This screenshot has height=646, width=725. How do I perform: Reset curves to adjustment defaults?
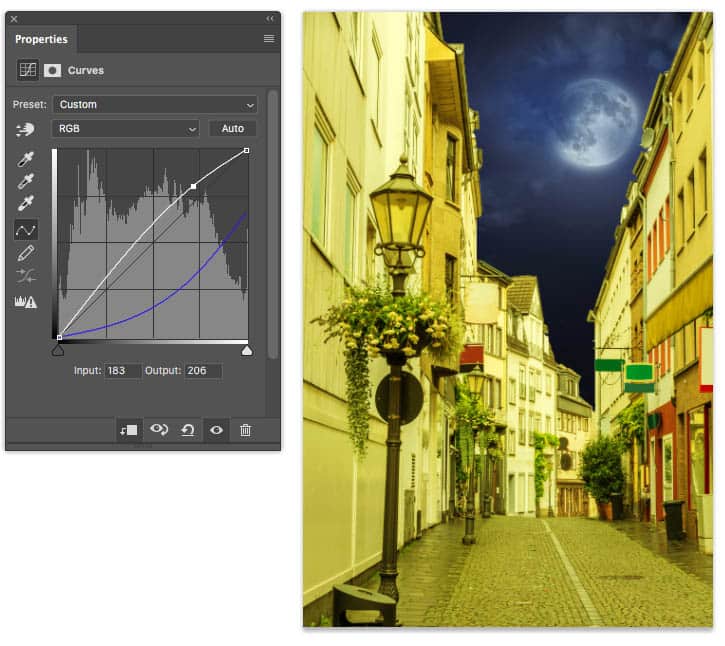coord(188,431)
